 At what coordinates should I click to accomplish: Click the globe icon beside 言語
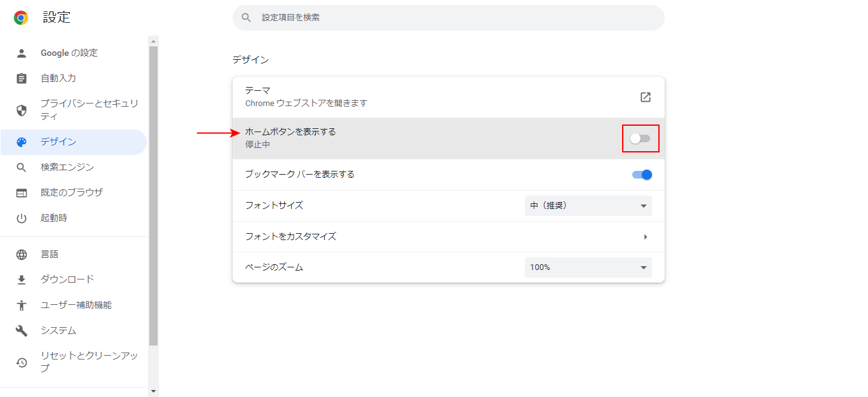click(22, 255)
